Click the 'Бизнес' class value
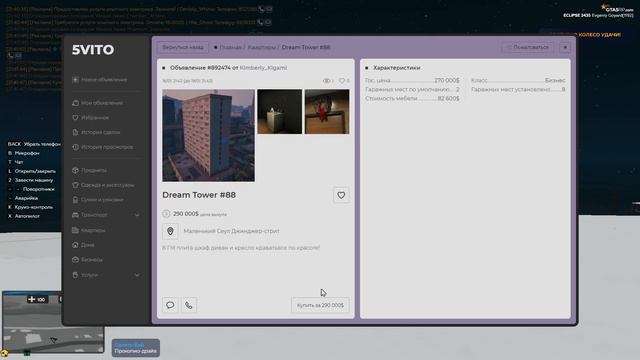The image size is (640, 360). coord(555,80)
